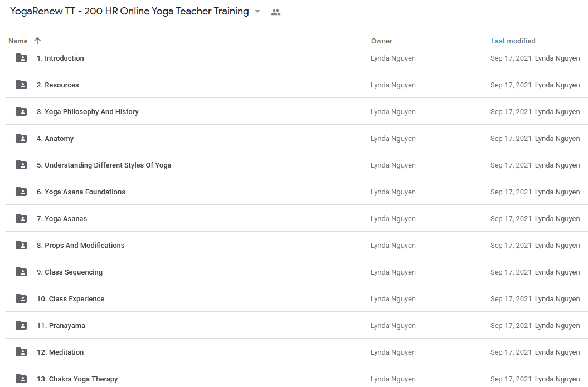Click the folder icon for 7. Yoga Asanas

[x=21, y=218]
